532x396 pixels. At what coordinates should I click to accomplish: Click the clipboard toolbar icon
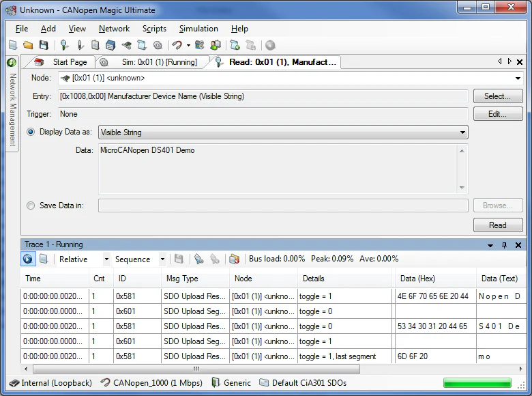pos(95,45)
